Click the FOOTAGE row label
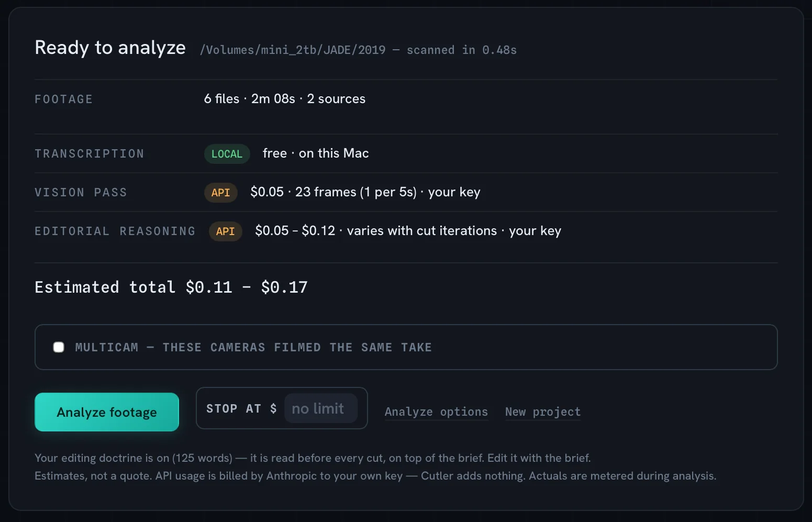This screenshot has height=522, width=812. (x=63, y=99)
